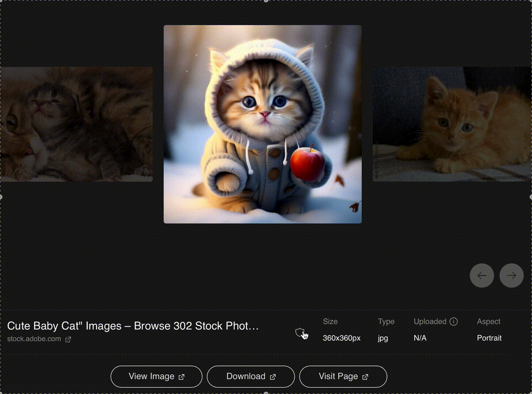Open the image with View Image

click(156, 376)
